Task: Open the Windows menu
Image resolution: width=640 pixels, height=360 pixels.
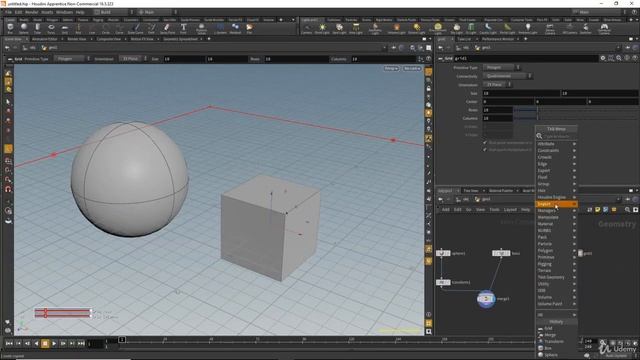Action: coord(64,12)
